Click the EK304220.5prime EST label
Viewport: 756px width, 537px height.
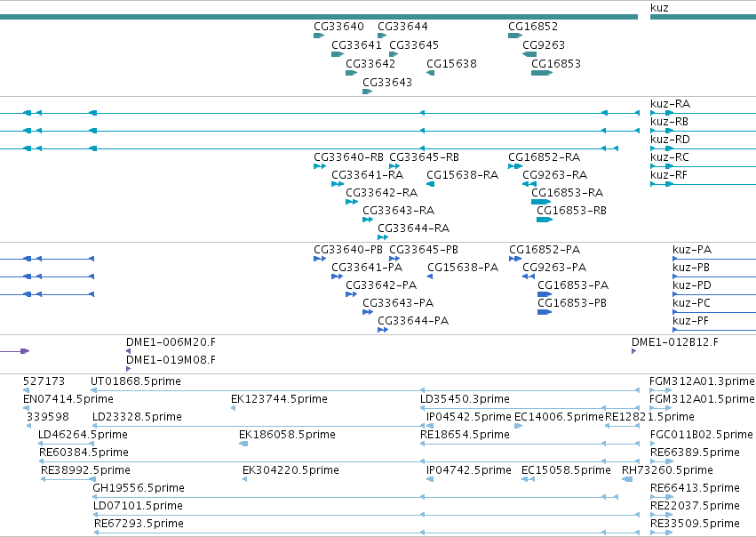(290, 470)
